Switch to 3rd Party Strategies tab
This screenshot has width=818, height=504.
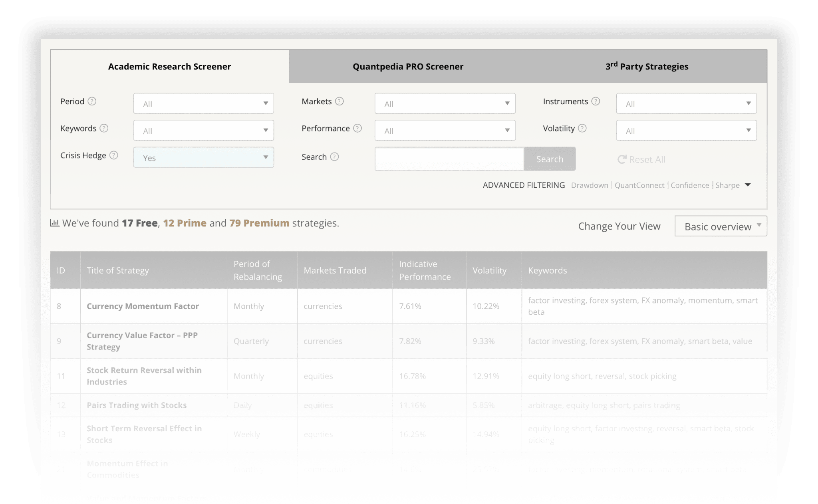click(647, 66)
